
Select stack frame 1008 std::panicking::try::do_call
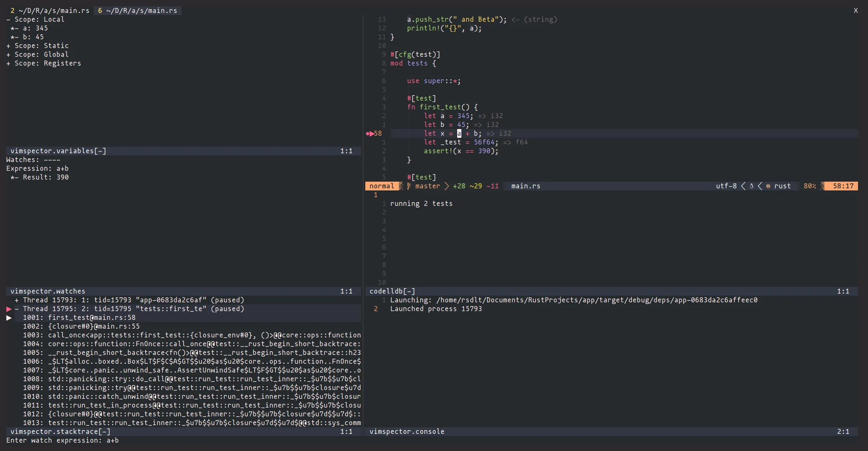192,379
